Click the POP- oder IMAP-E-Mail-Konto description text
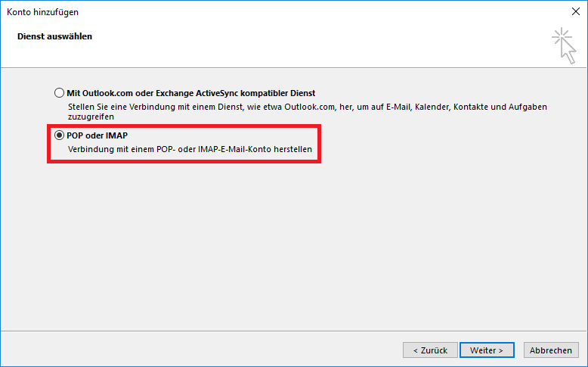The image size is (588, 367). (x=189, y=149)
